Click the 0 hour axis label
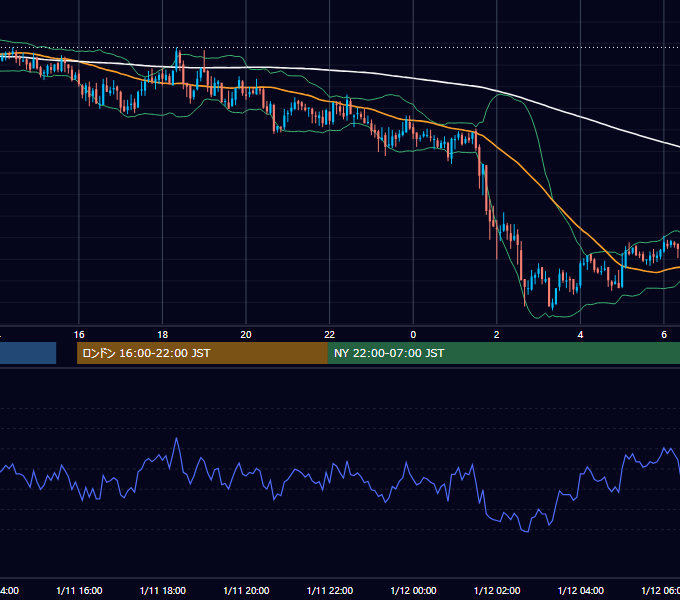The width and height of the screenshot is (680, 600). [413, 335]
